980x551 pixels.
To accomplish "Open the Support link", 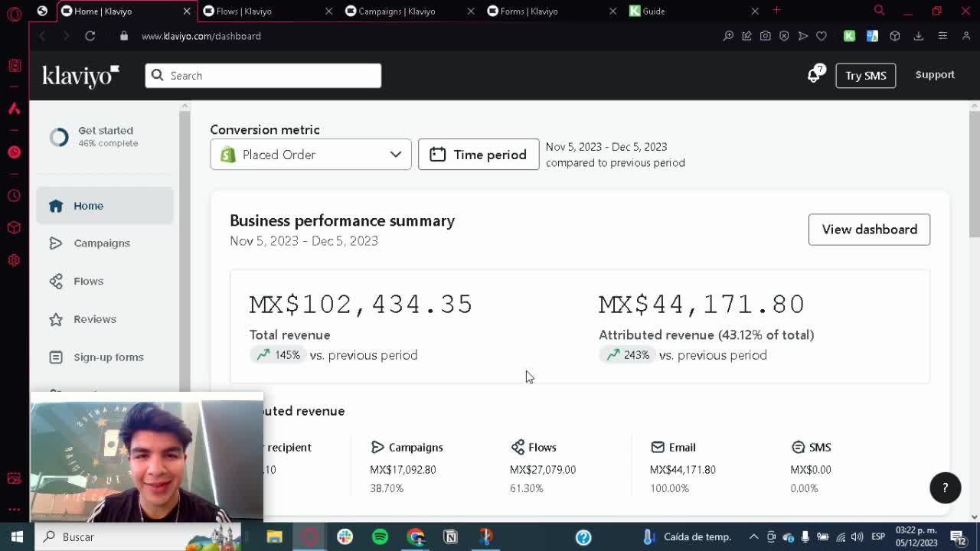I will (x=935, y=75).
